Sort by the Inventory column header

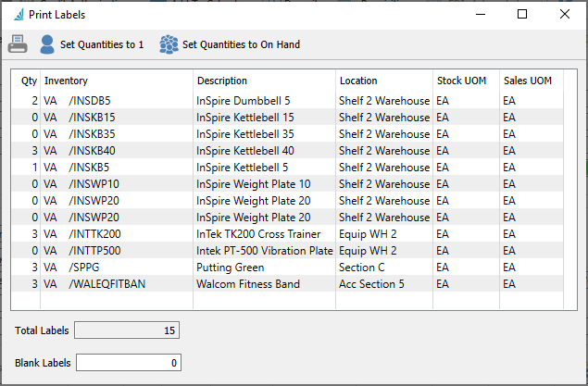pos(66,81)
